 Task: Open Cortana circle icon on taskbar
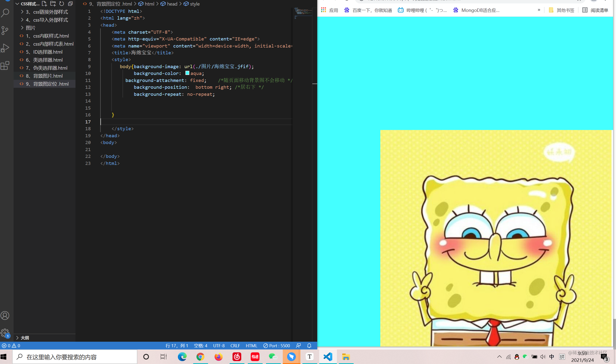(x=146, y=357)
